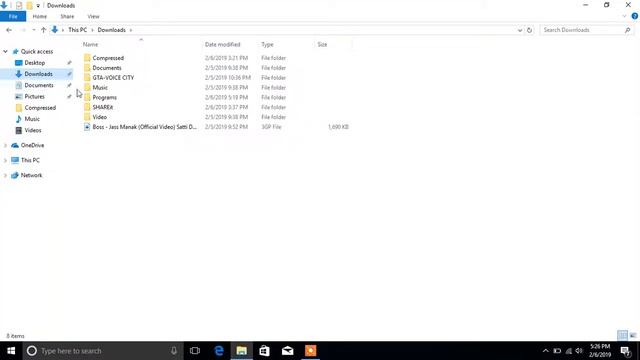The image size is (640, 360).
Task: Open Explorer help icon
Action: 635,16
